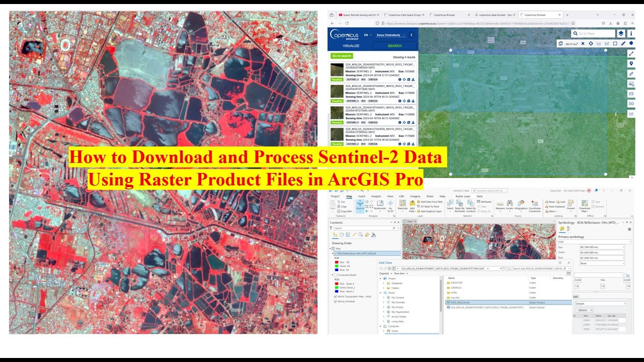Open the Organize menu in Add Data dialog

tap(385, 274)
